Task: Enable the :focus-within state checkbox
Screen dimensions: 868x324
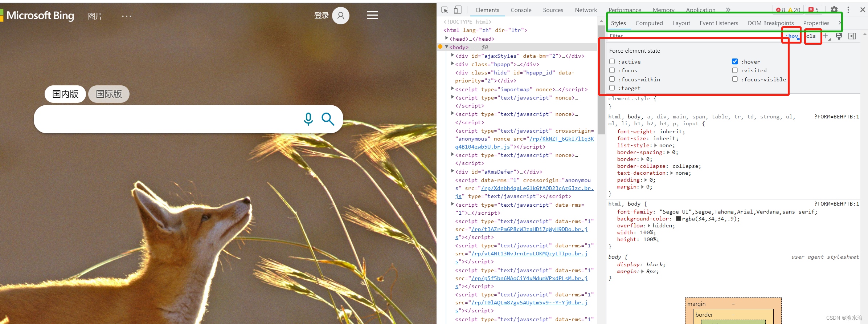Action: (x=612, y=79)
